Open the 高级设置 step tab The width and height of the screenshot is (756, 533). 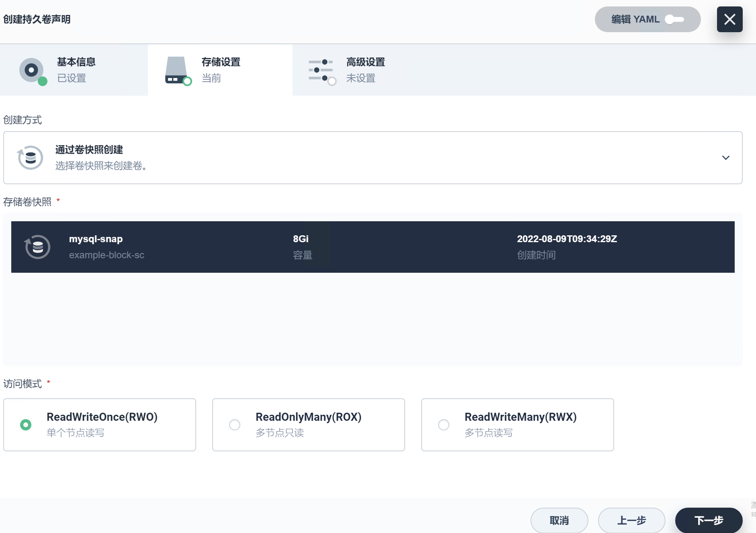coord(365,70)
